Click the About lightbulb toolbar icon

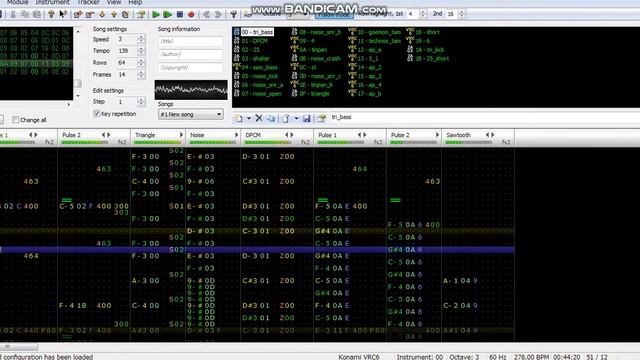click(x=51, y=15)
